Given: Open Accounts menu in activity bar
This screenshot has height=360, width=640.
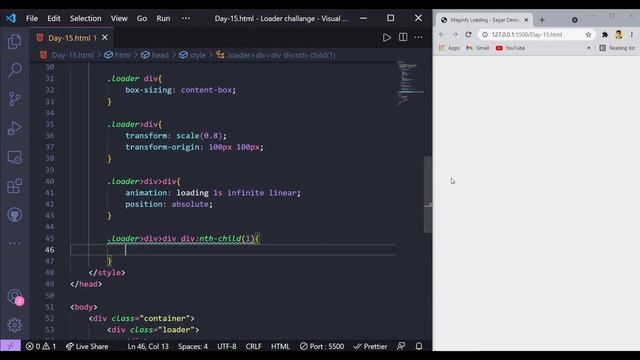Looking at the screenshot, I should pos(15,297).
